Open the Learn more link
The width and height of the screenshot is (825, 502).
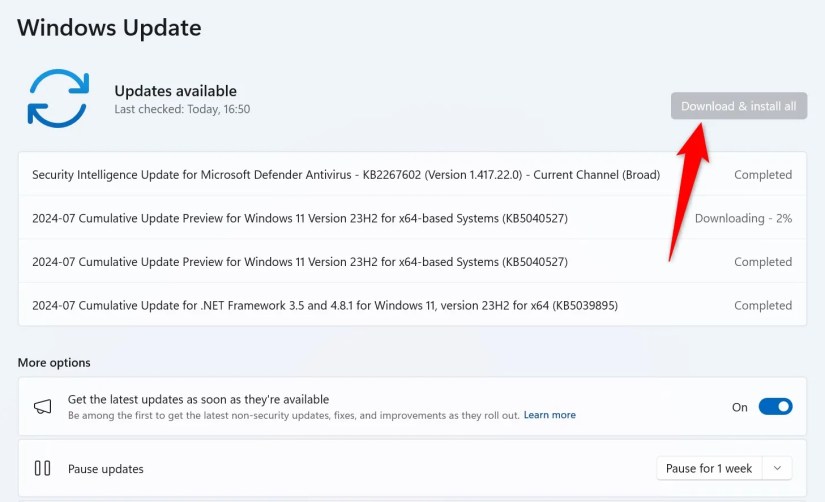coord(550,415)
